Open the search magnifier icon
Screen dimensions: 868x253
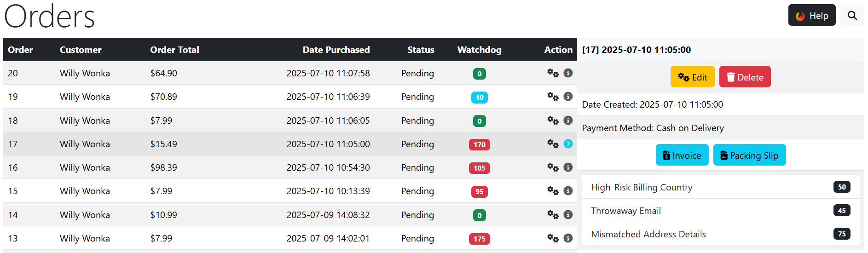pos(852,16)
